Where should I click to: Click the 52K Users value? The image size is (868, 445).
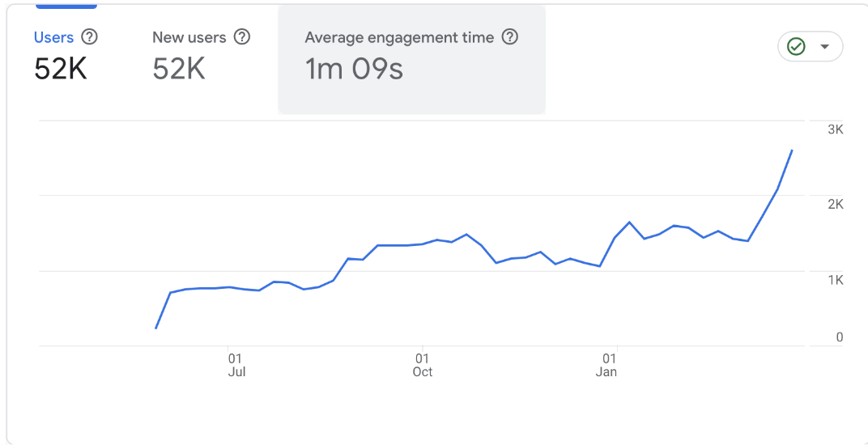click(61, 70)
